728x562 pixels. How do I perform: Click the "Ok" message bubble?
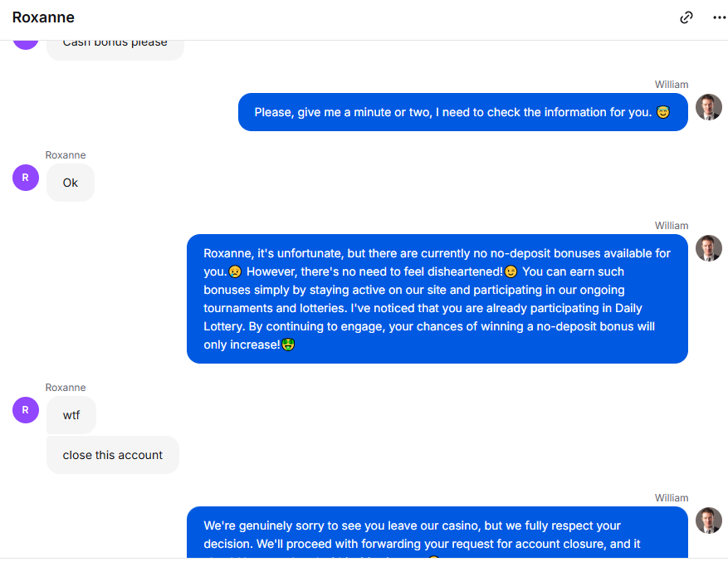(71, 183)
